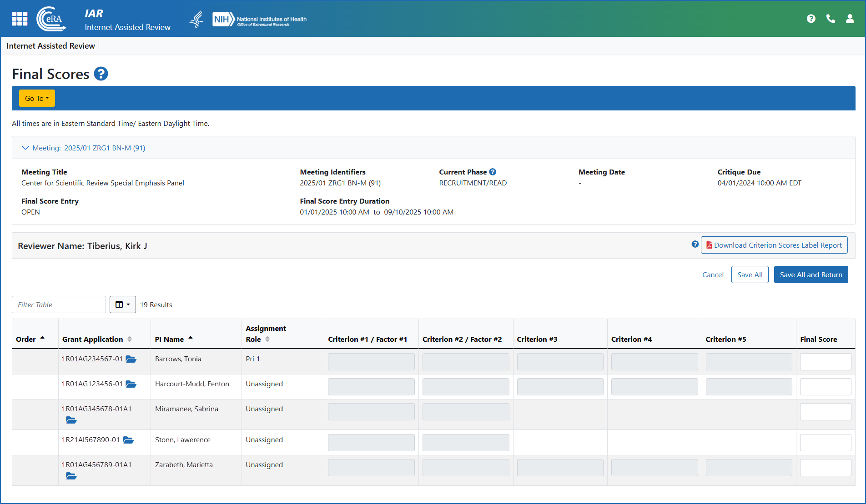This screenshot has height=504, width=866.
Task: Click grant number 1R01AG234567-01
Action: click(x=92, y=359)
